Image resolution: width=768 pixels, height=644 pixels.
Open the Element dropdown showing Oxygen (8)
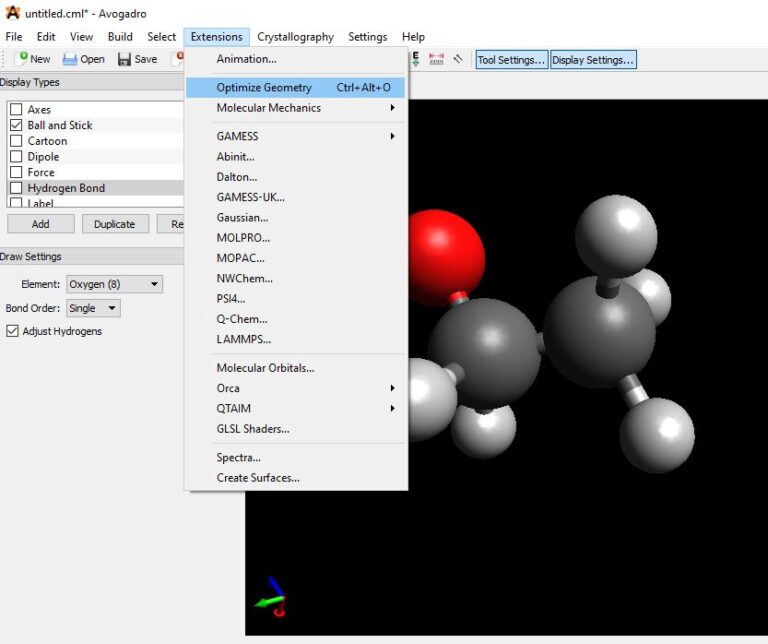pyautogui.click(x=114, y=284)
